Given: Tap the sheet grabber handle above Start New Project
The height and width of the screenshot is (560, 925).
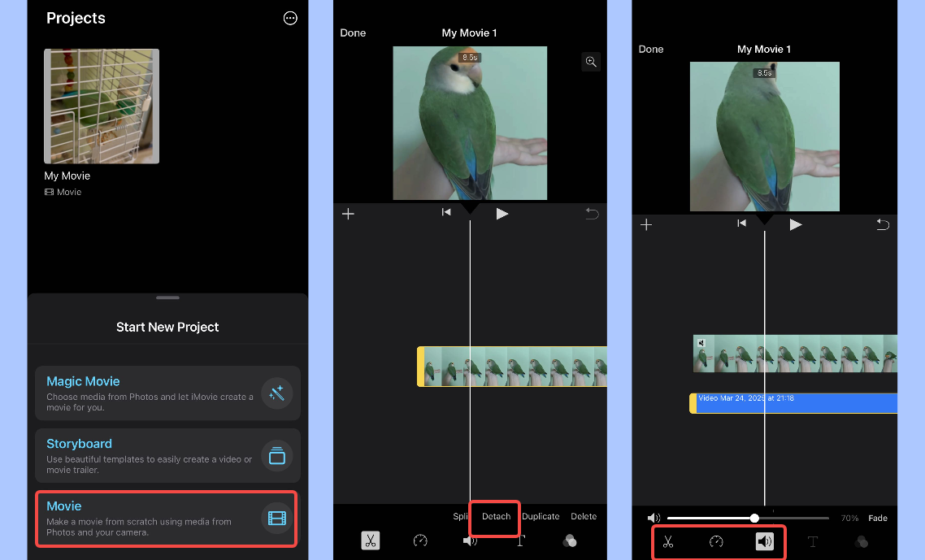Looking at the screenshot, I should pos(167,298).
